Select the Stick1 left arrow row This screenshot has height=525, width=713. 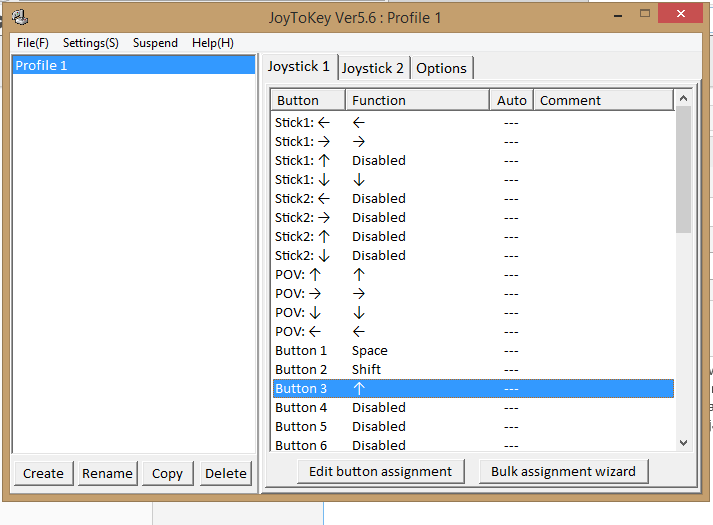tap(473, 123)
